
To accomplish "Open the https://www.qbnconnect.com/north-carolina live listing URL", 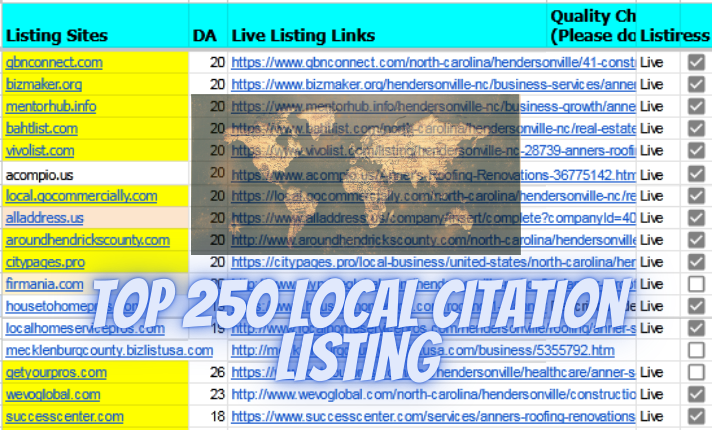I will [x=433, y=62].
